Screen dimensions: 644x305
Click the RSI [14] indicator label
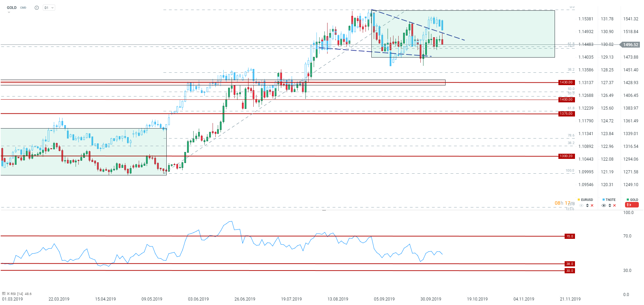17,294
